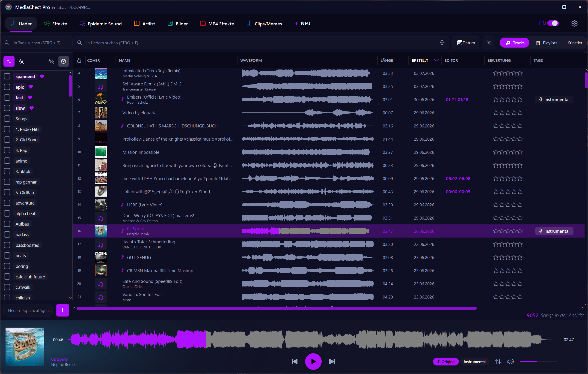Image resolution: width=588 pixels, height=374 pixels.
Task: Click the + NEU button
Action: [303, 24]
